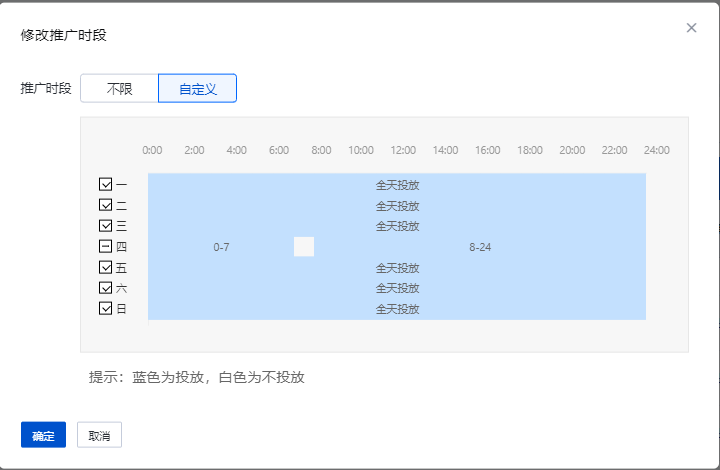Screen dimensions: 720x470
Task: Uncheck the 六 (Saturday) checkbox
Action: 106,288
